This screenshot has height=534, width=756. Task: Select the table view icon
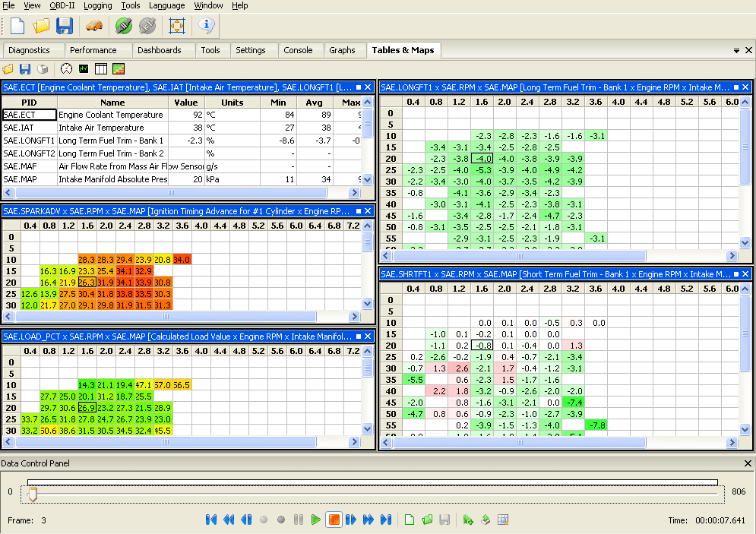(100, 68)
